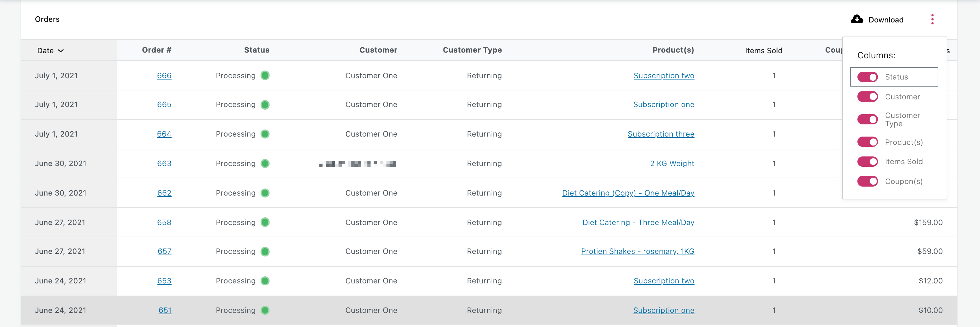This screenshot has height=327, width=980.
Task: Toggle Product(s) column in Columns menu
Action: point(867,142)
